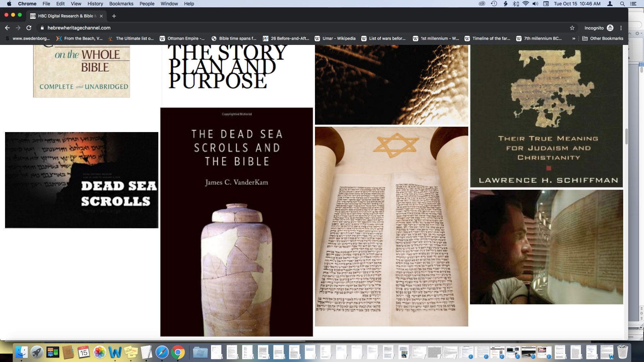This screenshot has height=362, width=644.
Task: Open the Incognito profile icon
Action: coord(610,28)
